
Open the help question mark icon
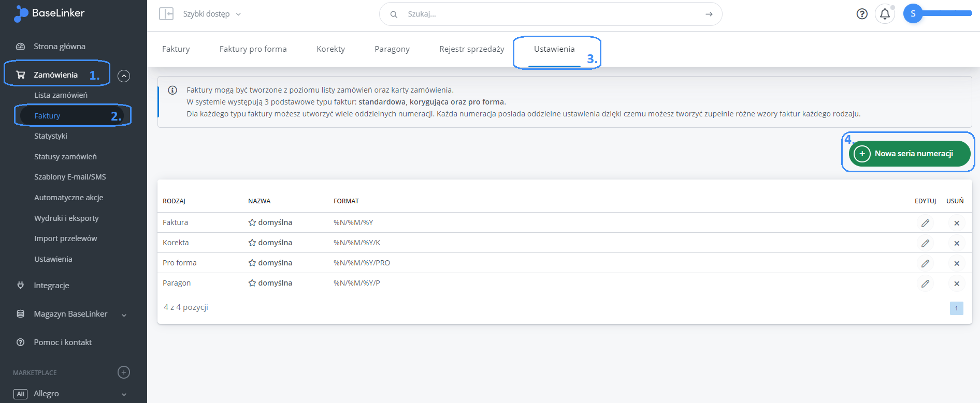tap(862, 14)
